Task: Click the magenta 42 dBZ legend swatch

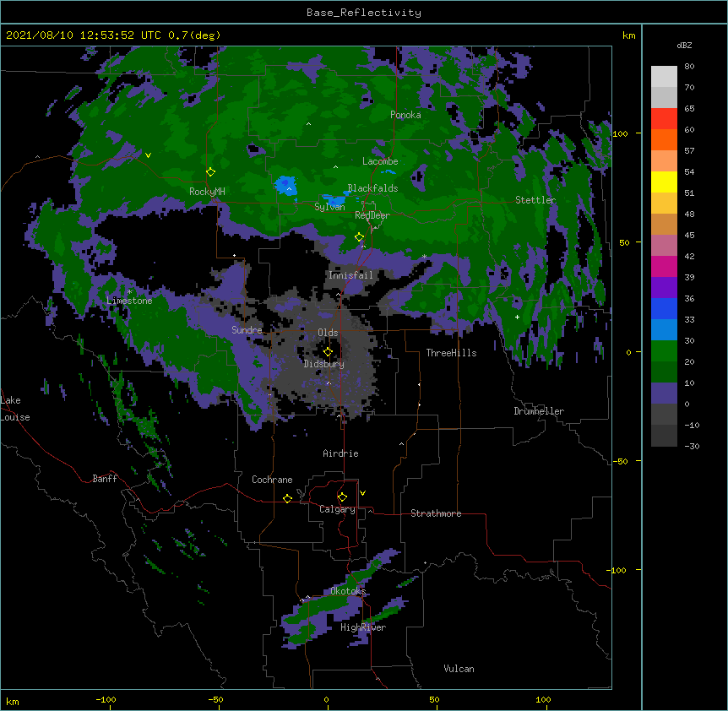Action: pos(664,266)
